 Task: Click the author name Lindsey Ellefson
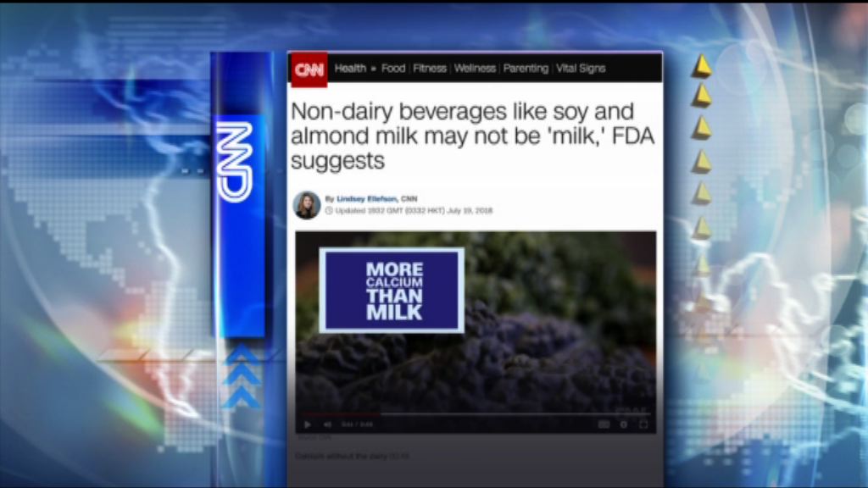click(366, 198)
